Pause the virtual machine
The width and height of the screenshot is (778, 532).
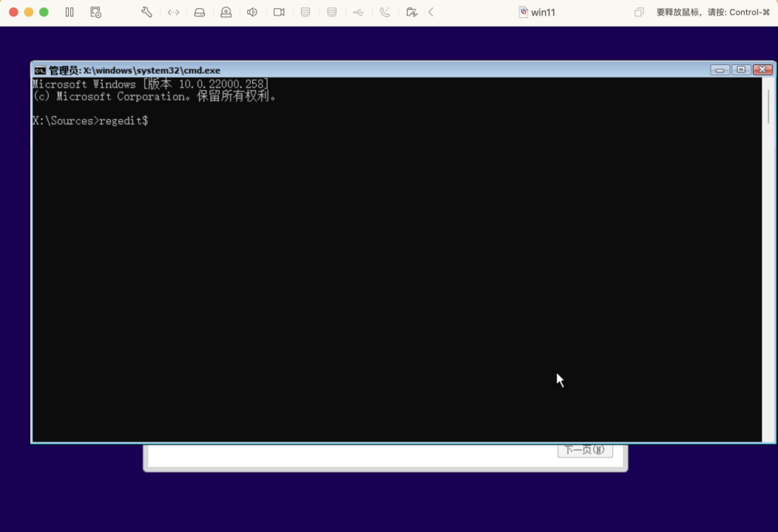point(70,12)
